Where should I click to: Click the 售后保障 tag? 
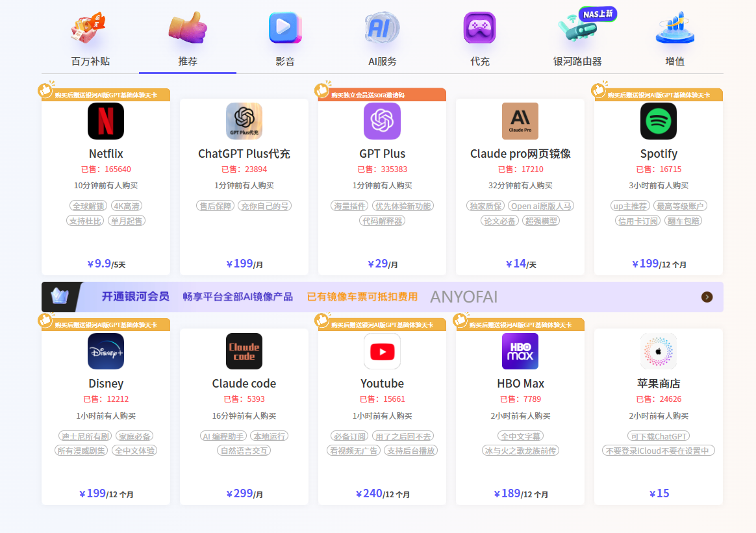point(215,206)
